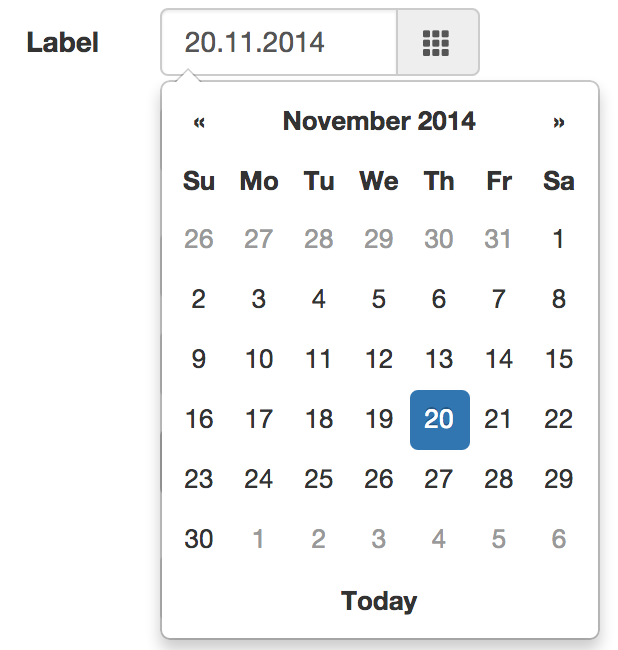This screenshot has width=618, height=650.
Task: Select grayed-out December 6
Action: (x=559, y=539)
